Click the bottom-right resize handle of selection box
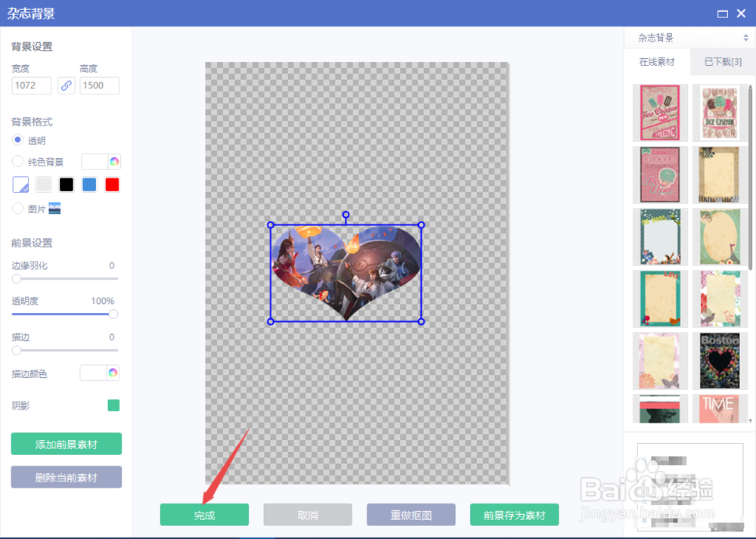This screenshot has height=539, width=756. (x=421, y=321)
